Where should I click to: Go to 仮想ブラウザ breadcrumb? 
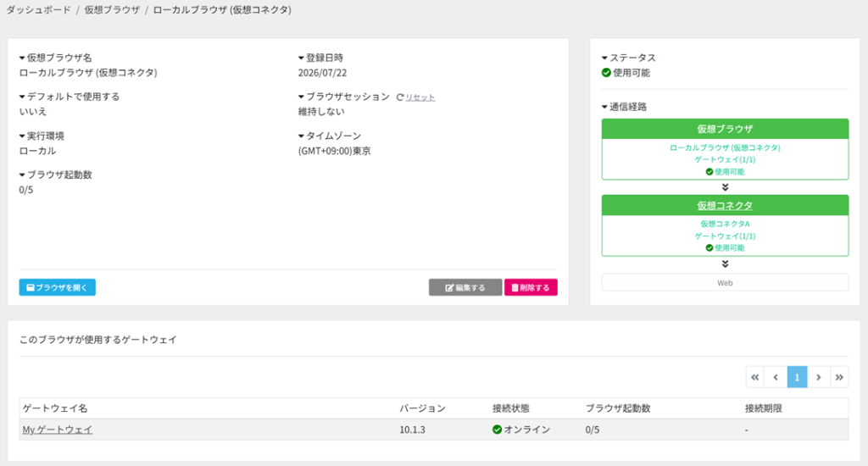click(x=112, y=10)
